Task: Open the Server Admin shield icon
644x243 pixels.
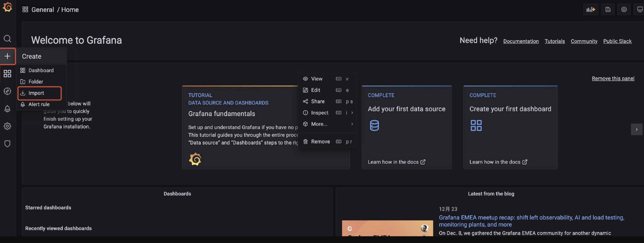Action: (7, 144)
